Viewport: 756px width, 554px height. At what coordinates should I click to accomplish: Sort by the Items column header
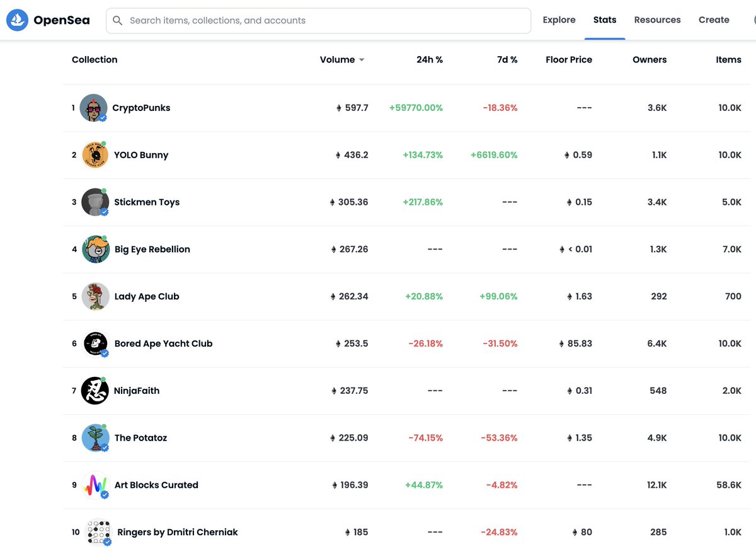pos(728,59)
